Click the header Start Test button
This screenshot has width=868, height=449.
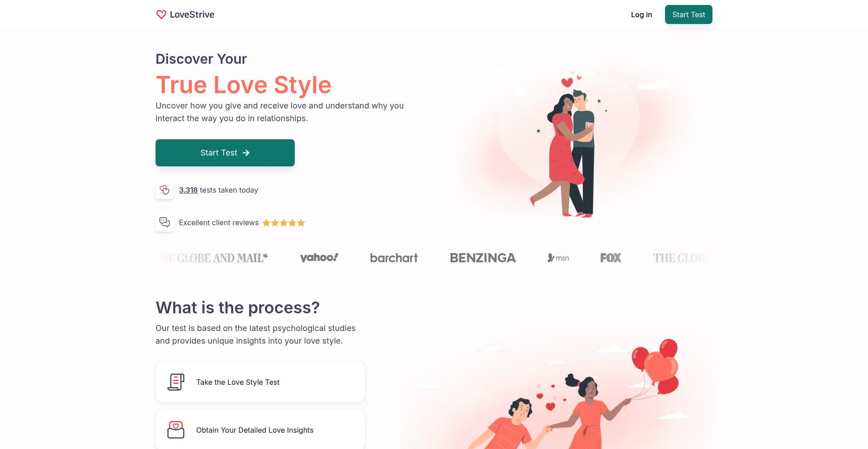(x=688, y=14)
